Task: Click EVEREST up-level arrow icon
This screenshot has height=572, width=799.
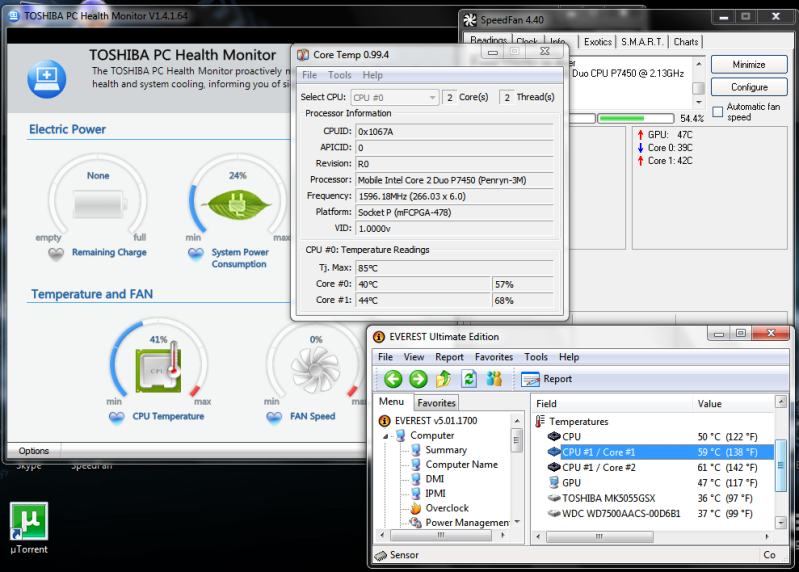Action: pyautogui.click(x=443, y=379)
